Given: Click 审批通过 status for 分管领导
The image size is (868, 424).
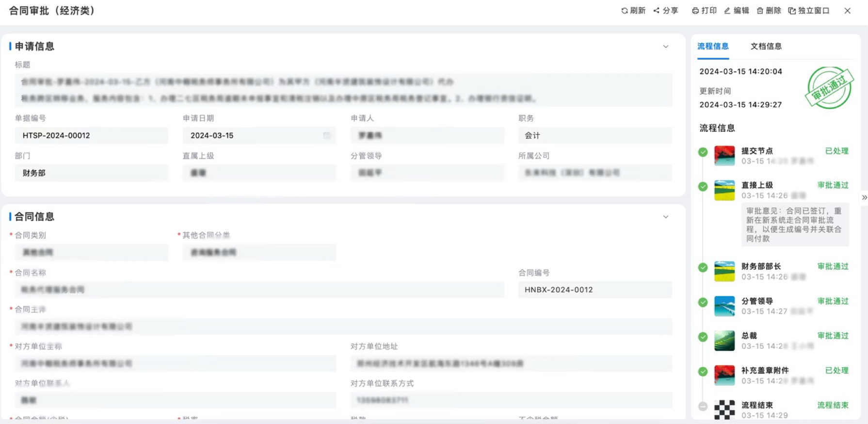Looking at the screenshot, I should [x=833, y=301].
